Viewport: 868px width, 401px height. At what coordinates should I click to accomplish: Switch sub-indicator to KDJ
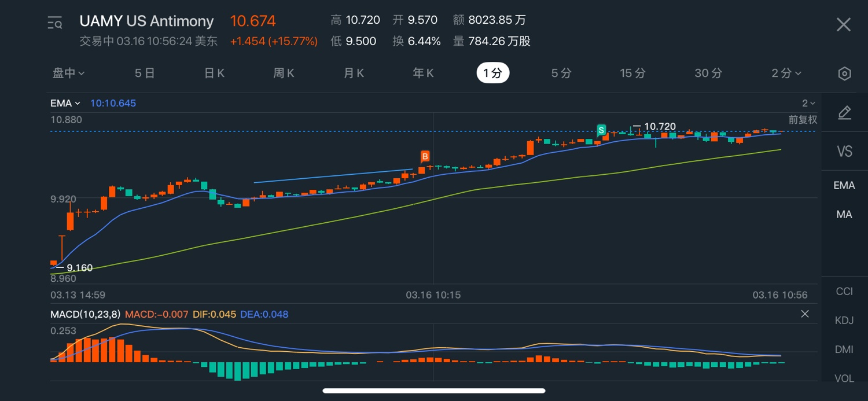pyautogui.click(x=844, y=321)
